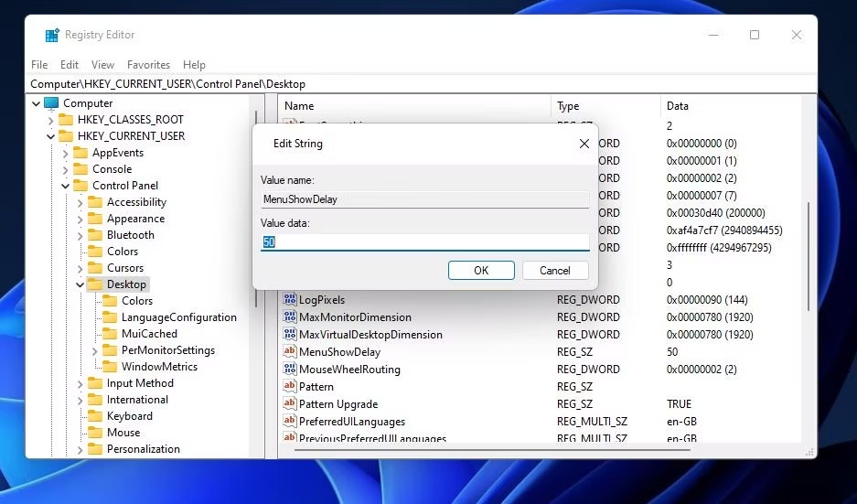Viewport: 857px width, 504px height.
Task: Expand the Accessibility key
Action: coord(80,202)
